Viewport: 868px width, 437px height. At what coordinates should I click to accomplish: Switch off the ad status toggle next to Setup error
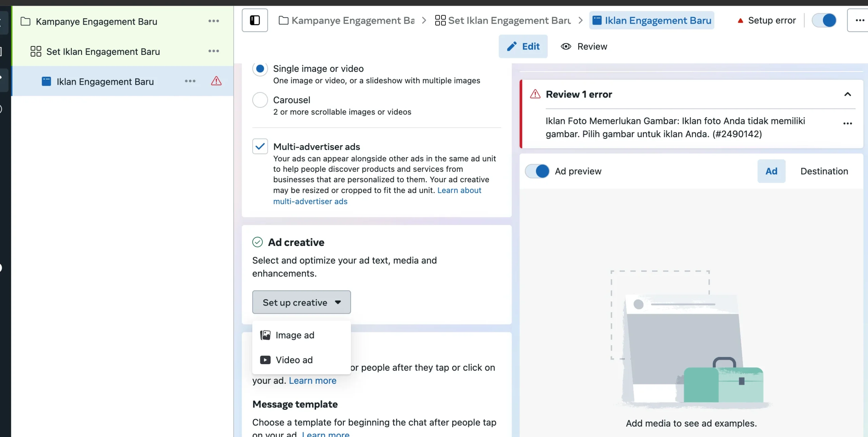(x=824, y=20)
